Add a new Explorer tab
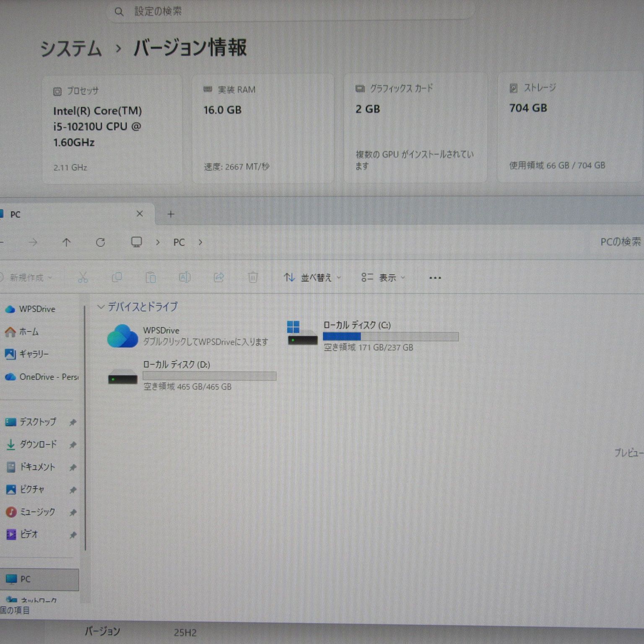This screenshot has width=644, height=644. point(171,214)
